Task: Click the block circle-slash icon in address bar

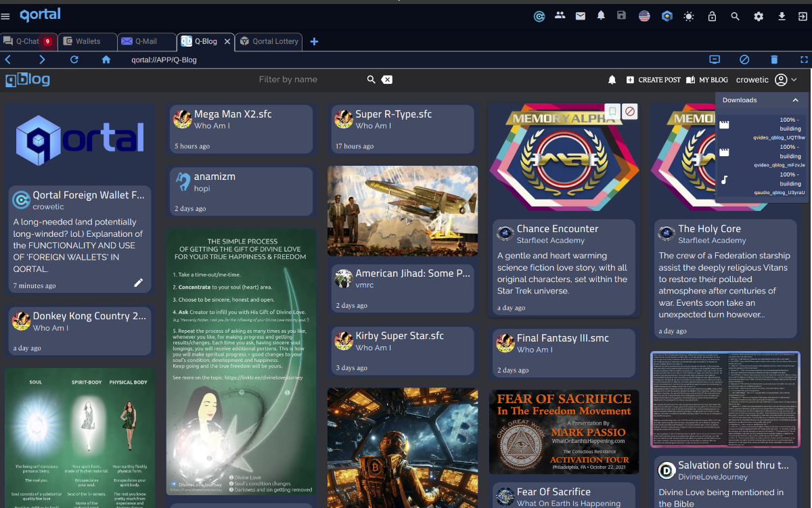Action: point(744,60)
